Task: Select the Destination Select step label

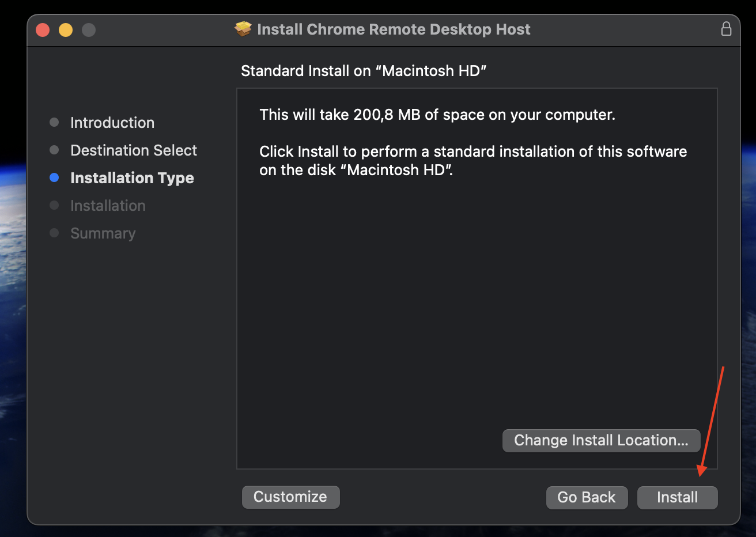Action: pyautogui.click(x=134, y=150)
